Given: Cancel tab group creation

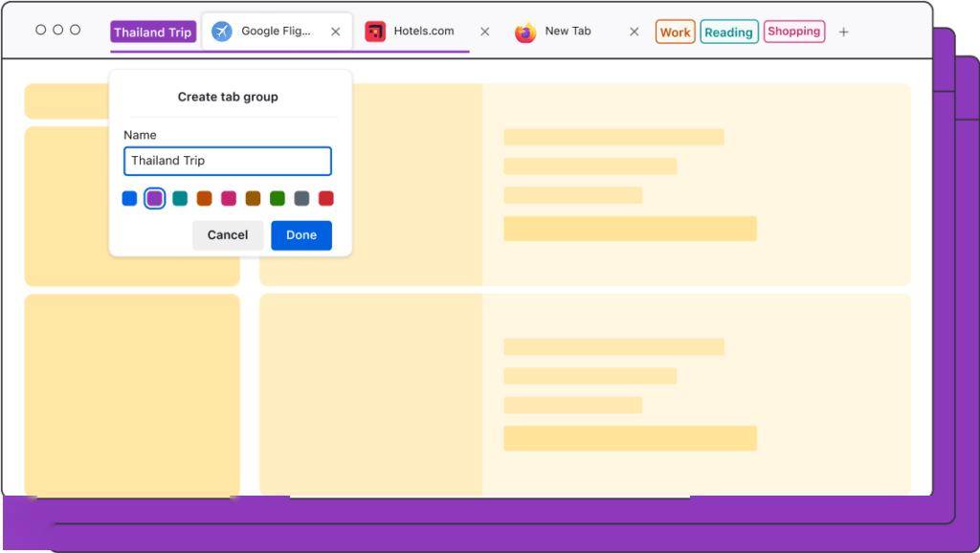Looking at the screenshot, I should [228, 235].
